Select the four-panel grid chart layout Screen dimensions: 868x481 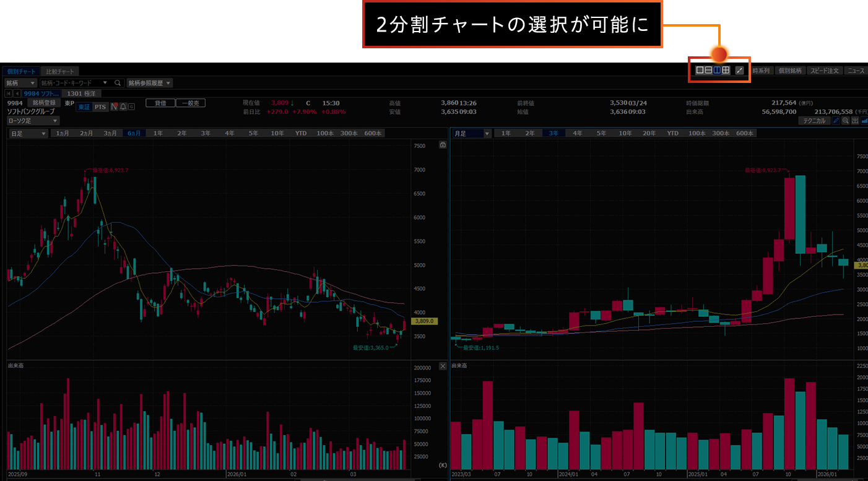point(726,71)
